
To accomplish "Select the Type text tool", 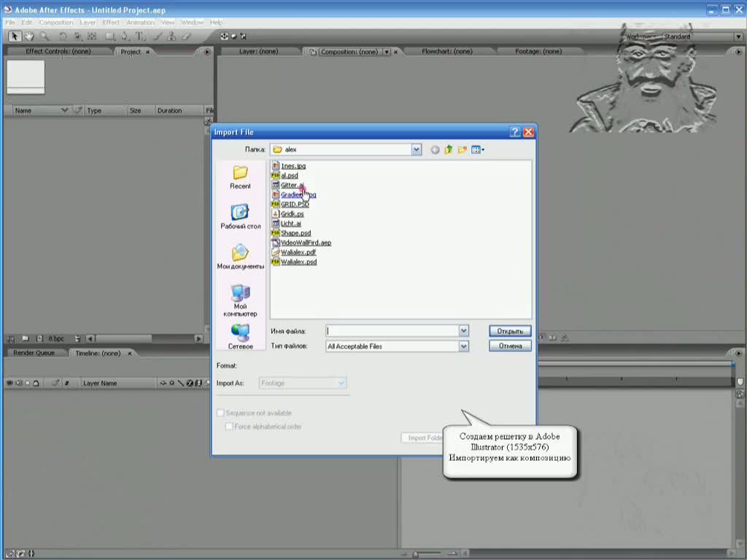I will (140, 36).
